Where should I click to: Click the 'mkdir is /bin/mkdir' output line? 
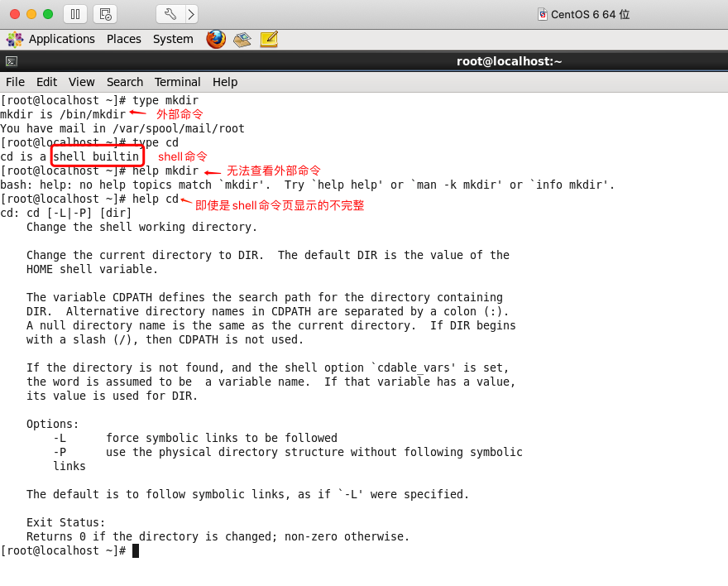pos(63,114)
